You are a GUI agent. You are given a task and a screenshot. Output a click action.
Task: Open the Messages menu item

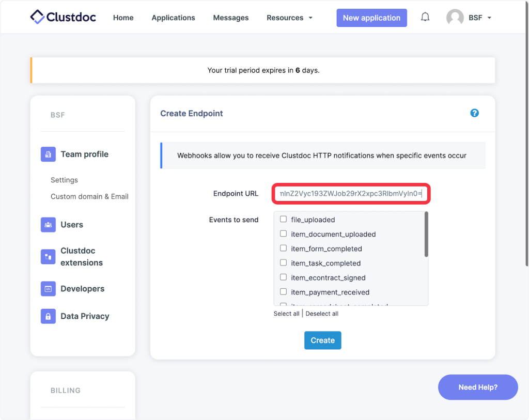coord(230,18)
